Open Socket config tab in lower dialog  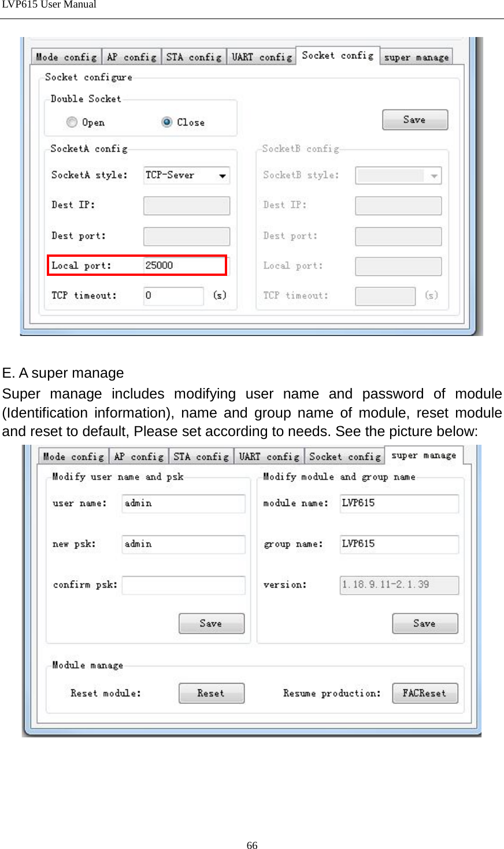(344, 456)
